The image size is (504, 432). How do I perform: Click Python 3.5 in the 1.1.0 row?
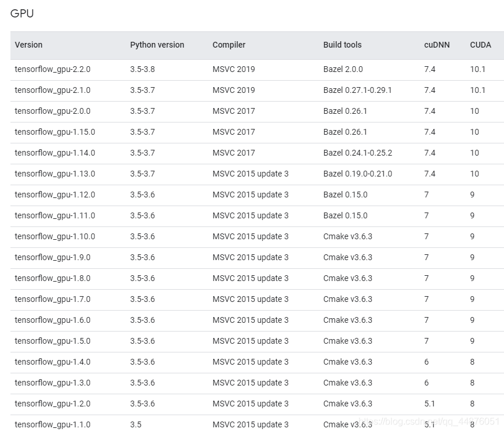tap(136, 425)
